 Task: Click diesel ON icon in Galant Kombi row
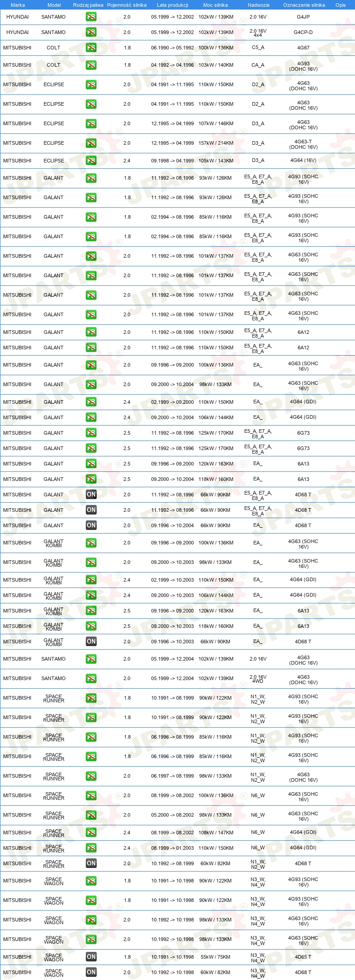click(91, 642)
